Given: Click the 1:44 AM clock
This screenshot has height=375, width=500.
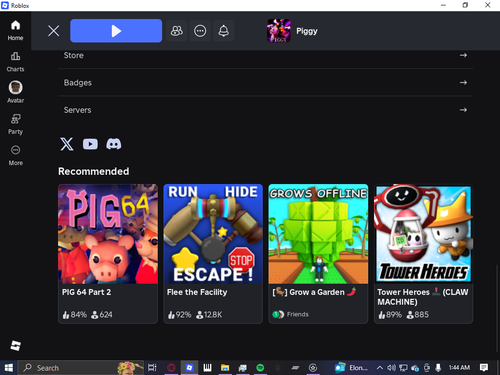Looking at the screenshot, I should [459, 368].
